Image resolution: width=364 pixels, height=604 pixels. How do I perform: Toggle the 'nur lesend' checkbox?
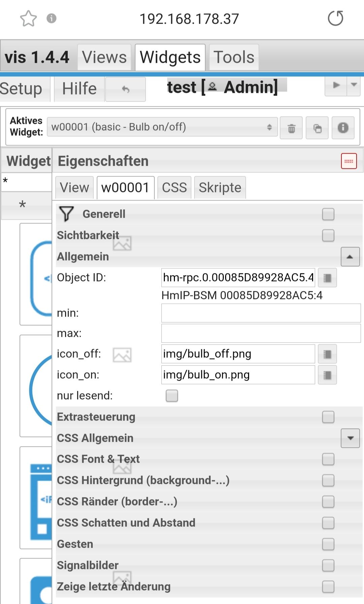(172, 396)
